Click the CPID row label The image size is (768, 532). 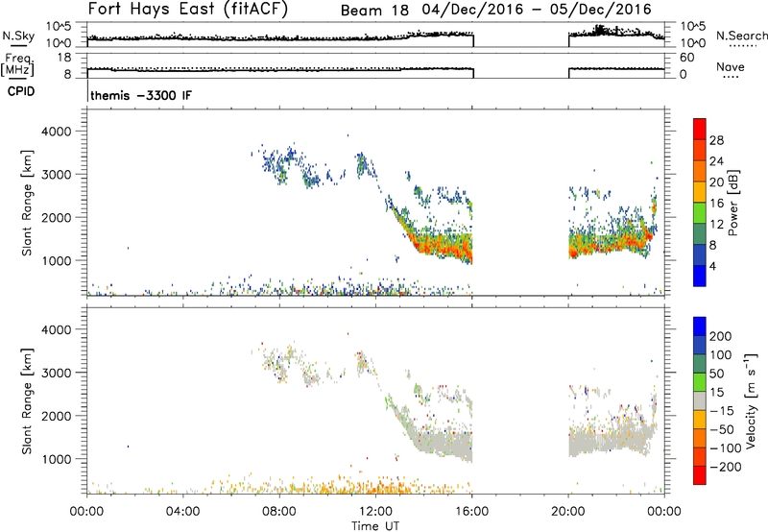21,91
